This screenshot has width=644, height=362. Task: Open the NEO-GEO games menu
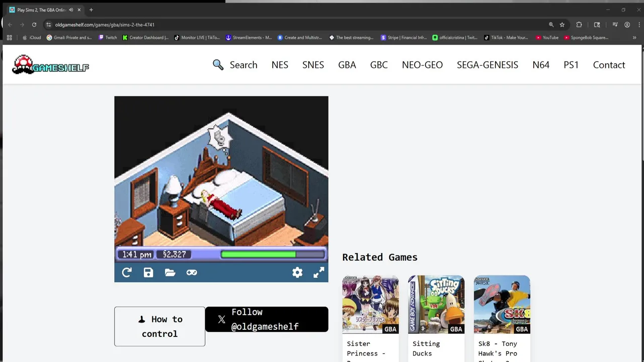tap(422, 65)
